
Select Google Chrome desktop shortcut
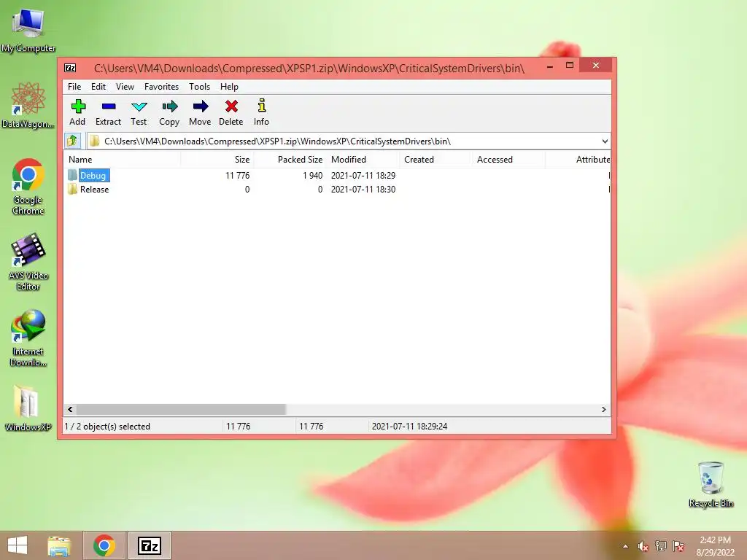point(28,187)
